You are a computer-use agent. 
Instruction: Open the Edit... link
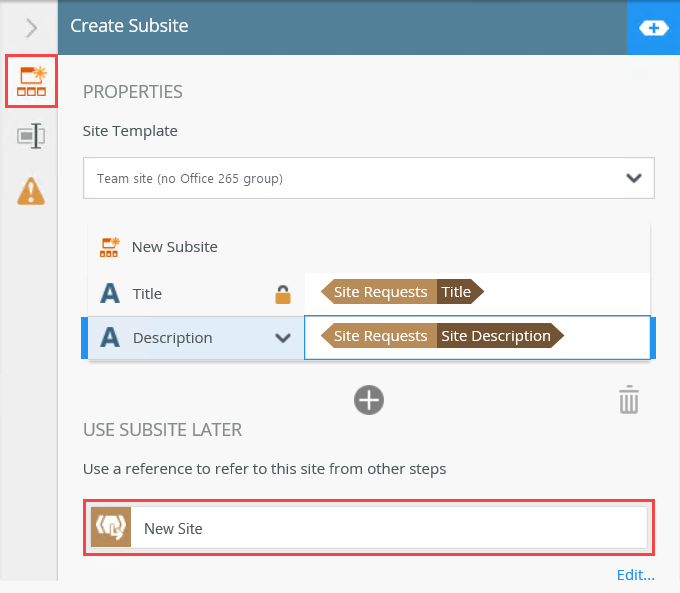tap(635, 575)
